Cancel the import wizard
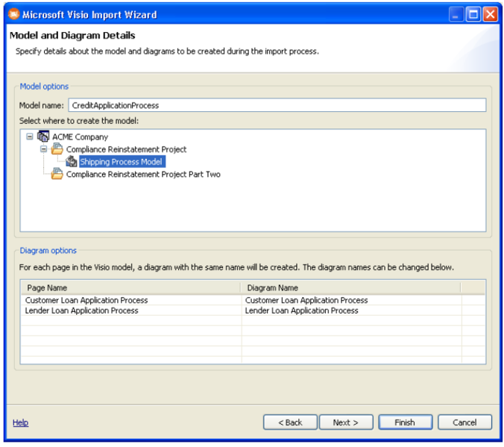This screenshot has height=447, width=504. [464, 422]
